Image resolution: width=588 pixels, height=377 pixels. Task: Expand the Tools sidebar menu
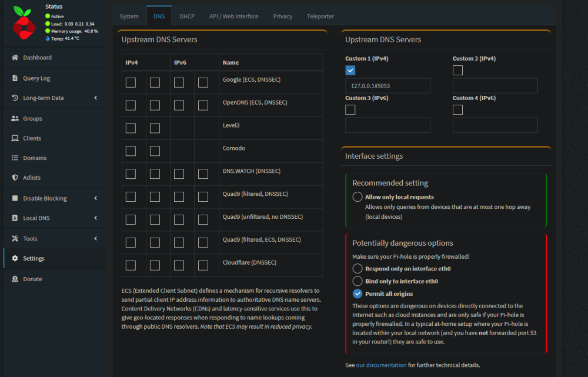(96, 238)
